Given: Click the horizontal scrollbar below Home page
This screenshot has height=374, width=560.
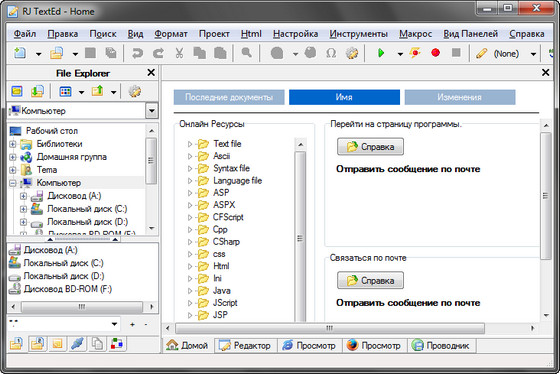Looking at the screenshot, I should (x=329, y=328).
